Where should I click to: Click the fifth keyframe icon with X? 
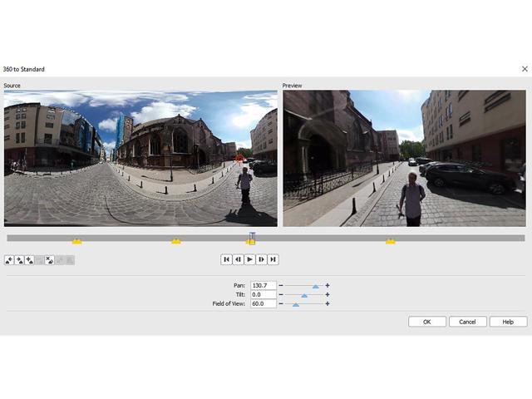coord(49,260)
